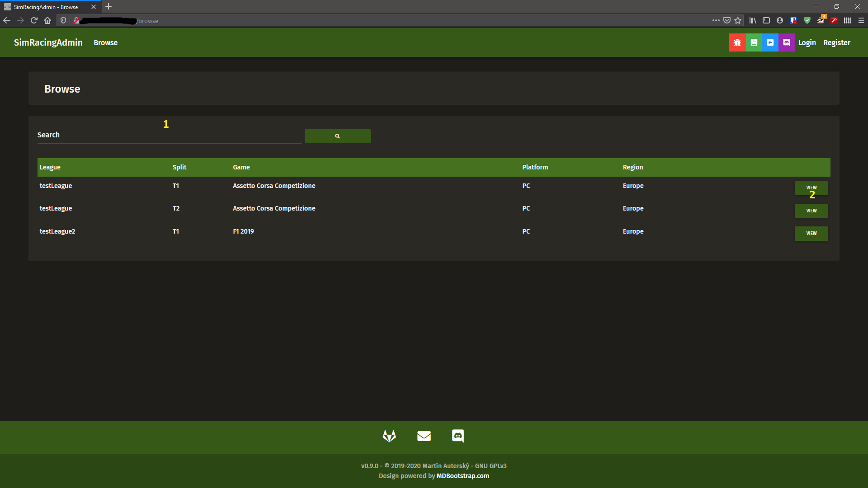Click the T2 split cell

tap(176, 208)
